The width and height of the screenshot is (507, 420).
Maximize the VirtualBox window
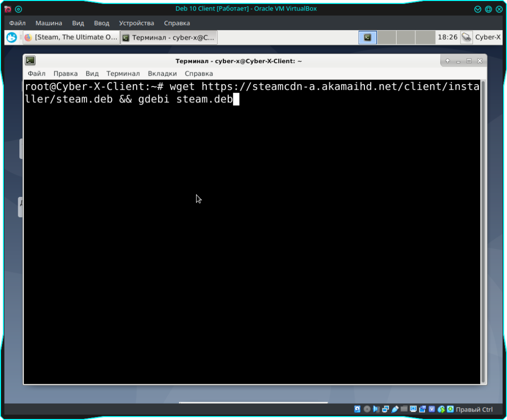point(489,9)
